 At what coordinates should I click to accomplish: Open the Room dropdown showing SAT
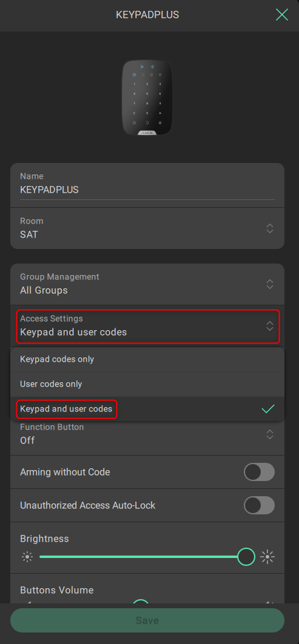[x=147, y=228]
